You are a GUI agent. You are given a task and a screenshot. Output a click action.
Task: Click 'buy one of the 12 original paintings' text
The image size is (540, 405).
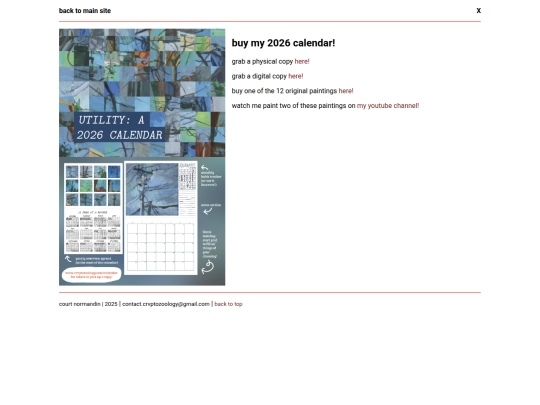[284, 91]
